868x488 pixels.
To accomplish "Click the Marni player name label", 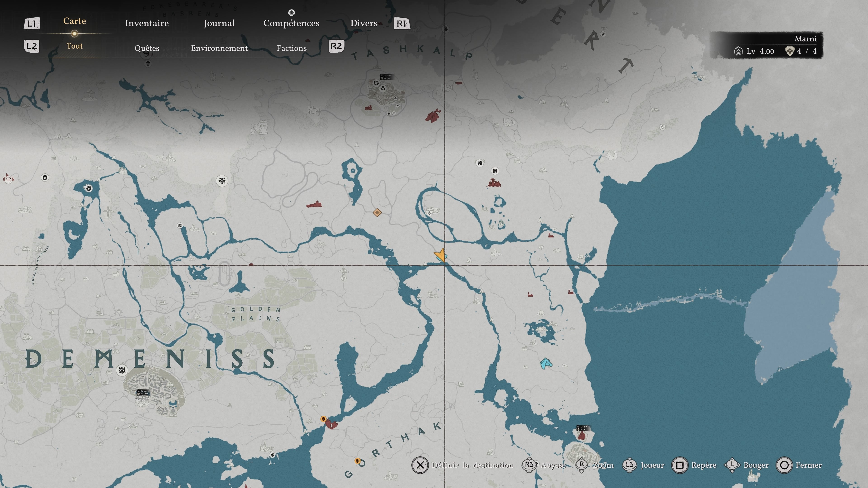I will (x=805, y=39).
